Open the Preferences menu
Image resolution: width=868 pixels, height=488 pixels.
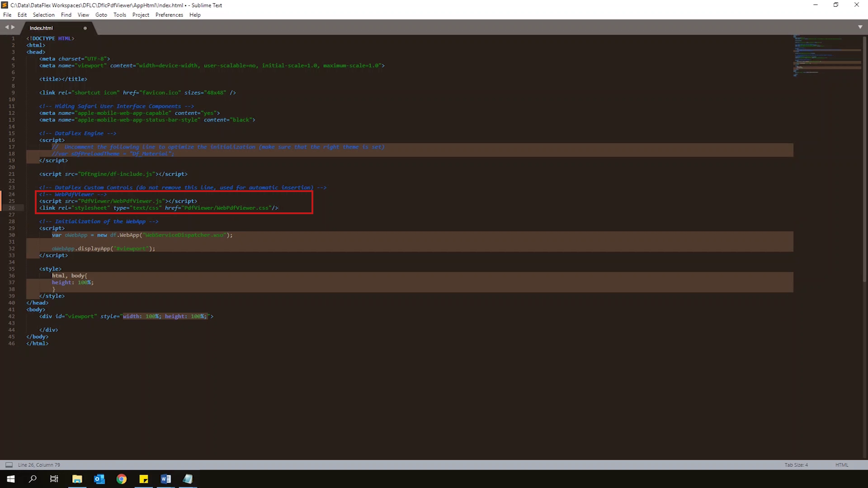[169, 15]
